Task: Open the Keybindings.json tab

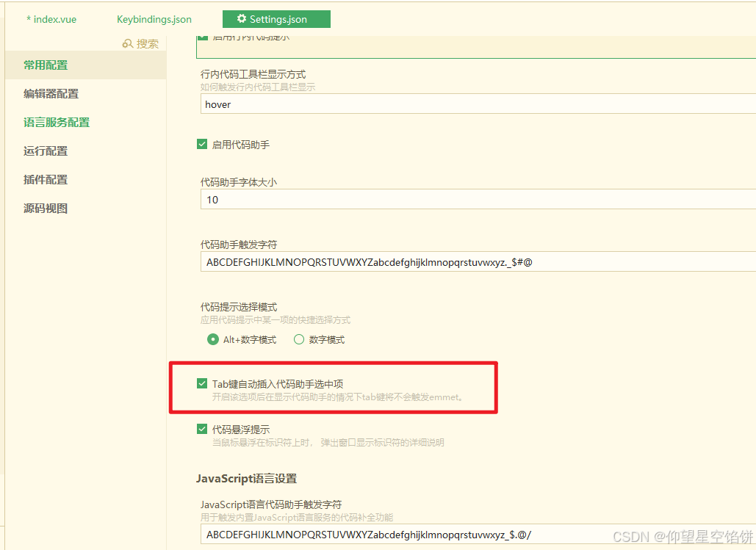Action: point(154,19)
